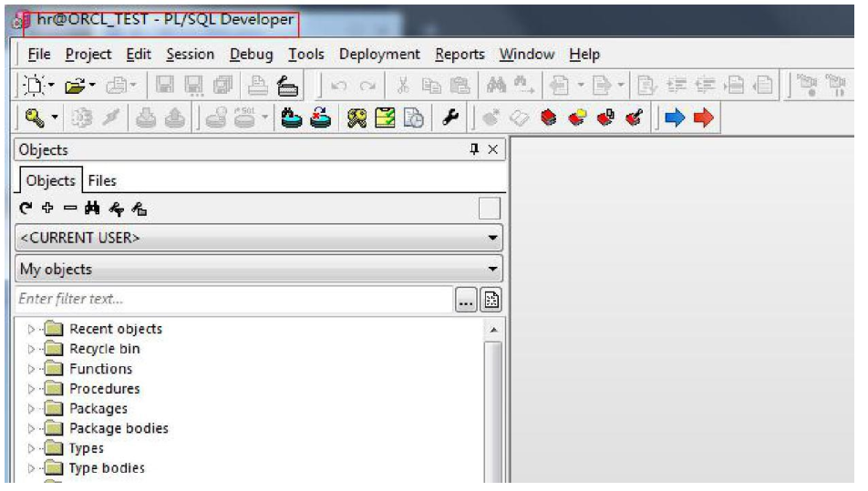The image size is (868, 491).
Task: Open the <CURRENT USER> dropdown
Action: click(259, 238)
